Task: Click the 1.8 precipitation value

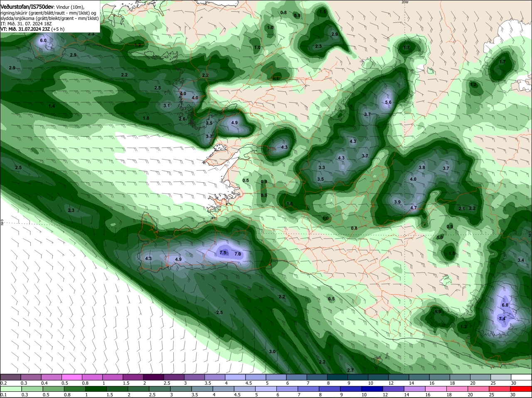Action: click(x=146, y=118)
